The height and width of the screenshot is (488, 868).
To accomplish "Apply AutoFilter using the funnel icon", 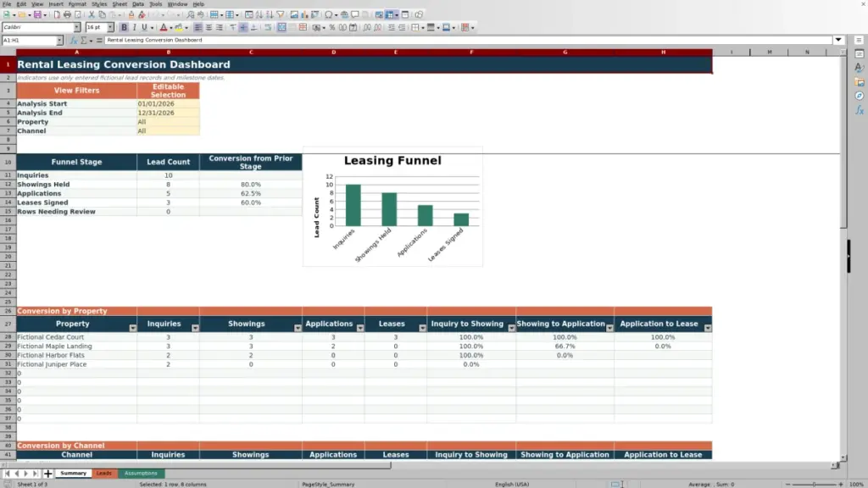I will pos(280,14).
